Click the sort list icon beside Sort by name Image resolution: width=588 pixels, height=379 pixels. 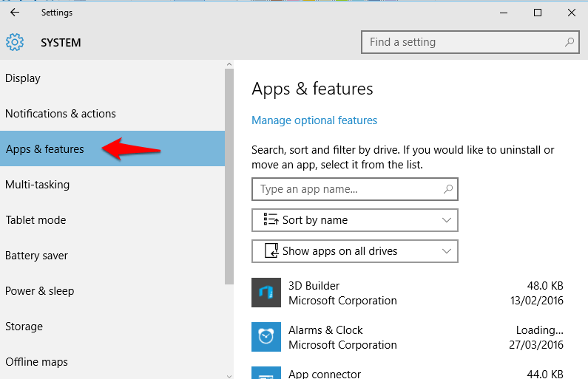click(x=271, y=219)
